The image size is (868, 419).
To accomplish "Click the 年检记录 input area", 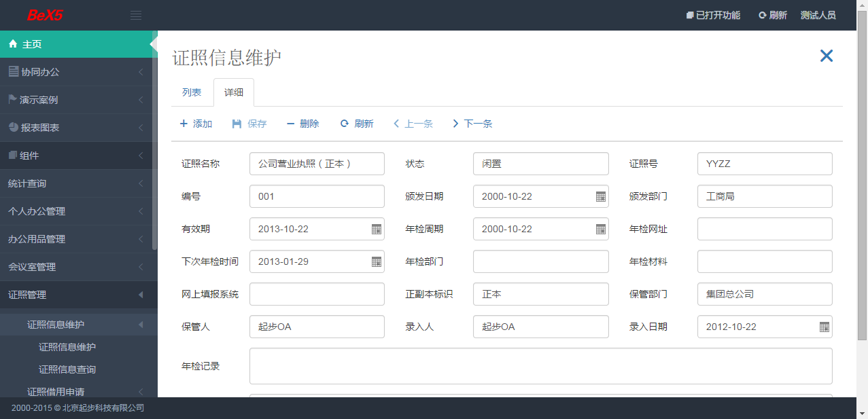I will point(540,365).
